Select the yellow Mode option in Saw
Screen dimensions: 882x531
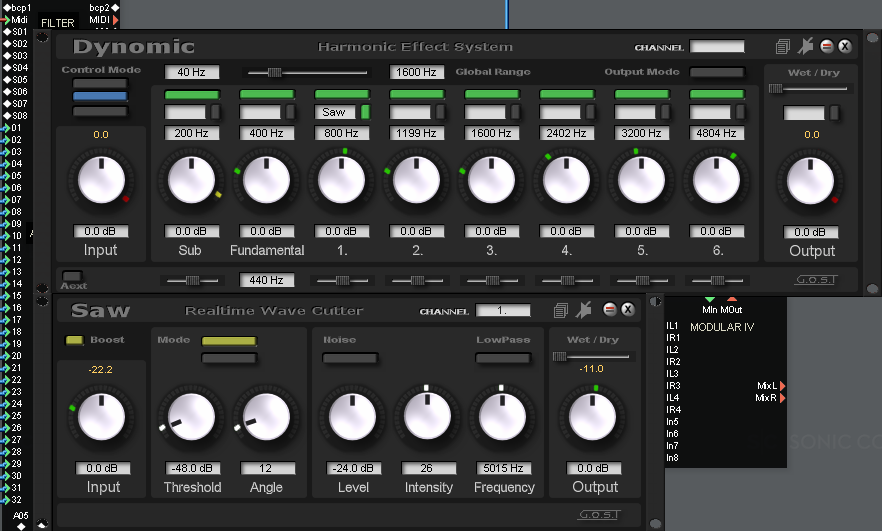click(x=229, y=342)
